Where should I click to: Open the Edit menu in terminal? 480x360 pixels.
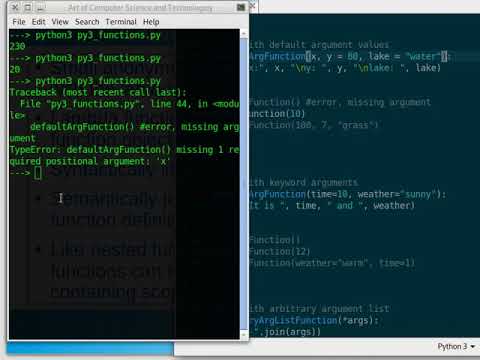38,22
